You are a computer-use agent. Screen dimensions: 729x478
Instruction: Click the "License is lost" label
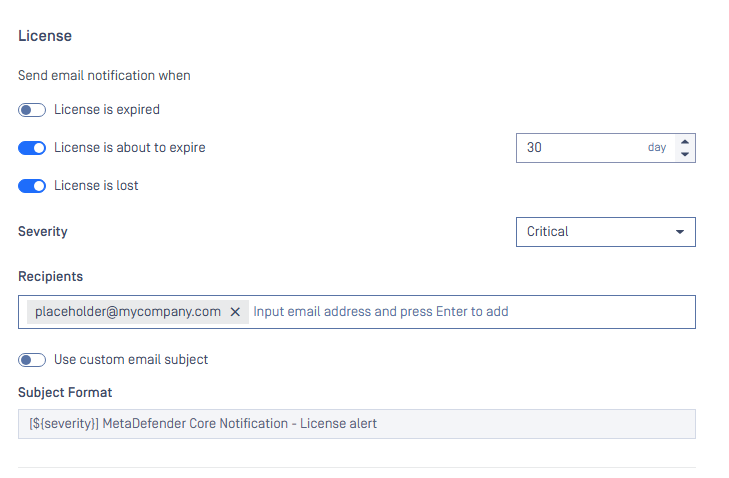point(96,185)
